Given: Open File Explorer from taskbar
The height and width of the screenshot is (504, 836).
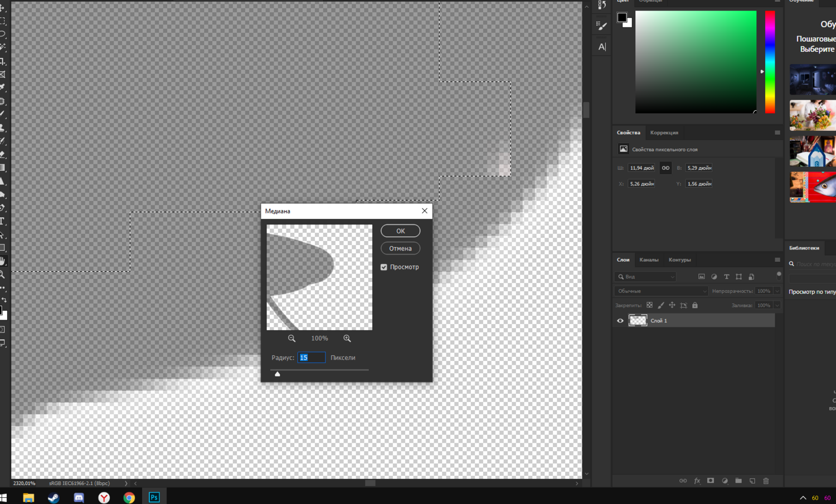Looking at the screenshot, I should pos(28,497).
